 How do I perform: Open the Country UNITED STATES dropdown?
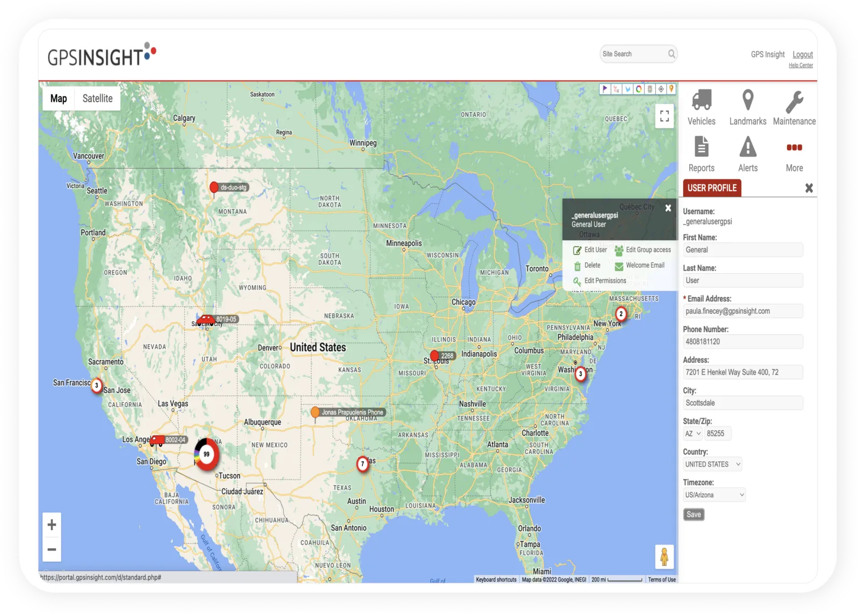713,464
